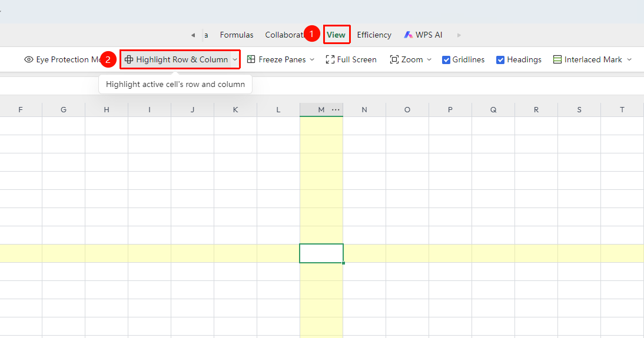Image resolution: width=644 pixels, height=338 pixels.
Task: Select column F header
Action: (21, 109)
